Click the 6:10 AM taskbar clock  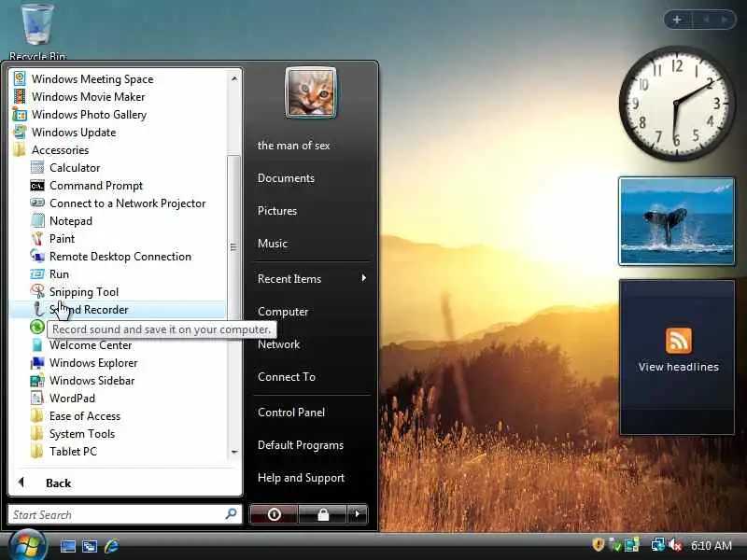point(712,545)
